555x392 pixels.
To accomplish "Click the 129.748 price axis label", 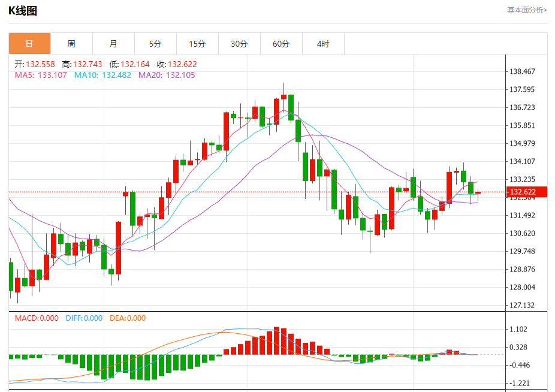I will coord(522,251).
